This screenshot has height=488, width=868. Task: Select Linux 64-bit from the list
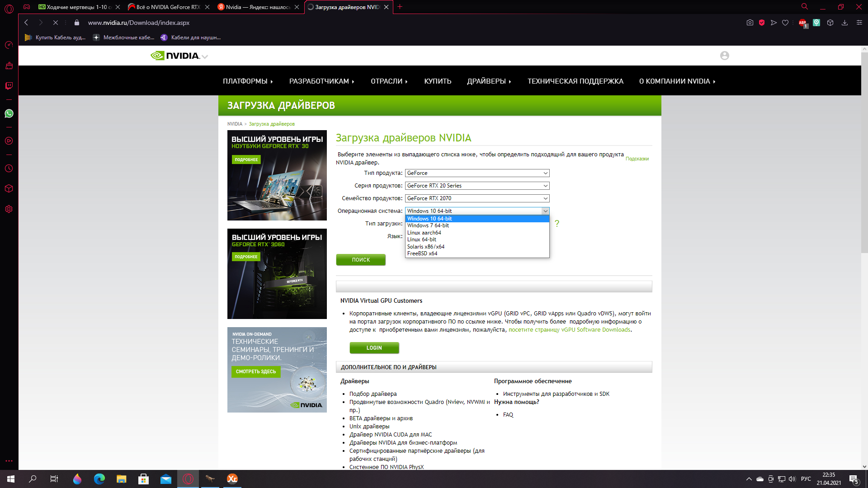pyautogui.click(x=477, y=239)
